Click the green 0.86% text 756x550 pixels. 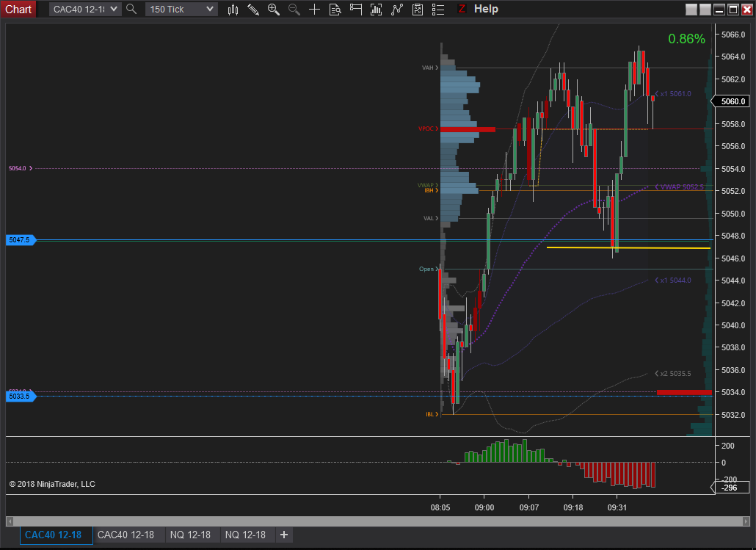(686, 39)
